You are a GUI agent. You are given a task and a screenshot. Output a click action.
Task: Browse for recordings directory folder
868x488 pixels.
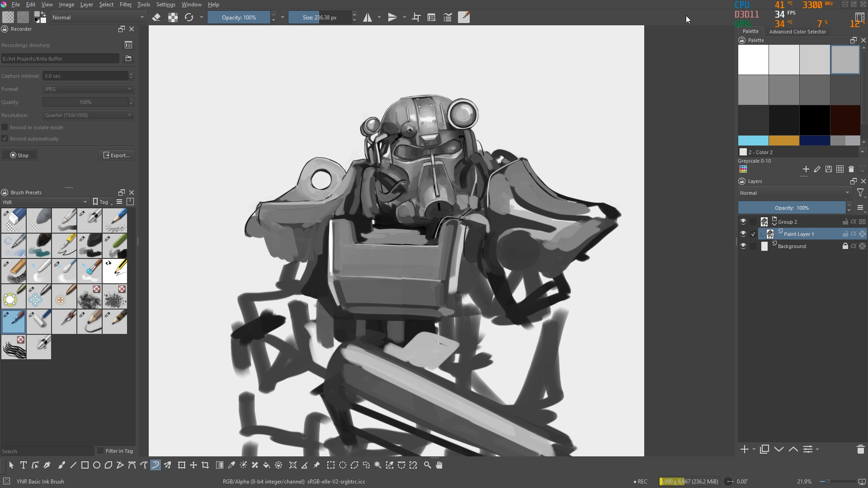[128, 58]
